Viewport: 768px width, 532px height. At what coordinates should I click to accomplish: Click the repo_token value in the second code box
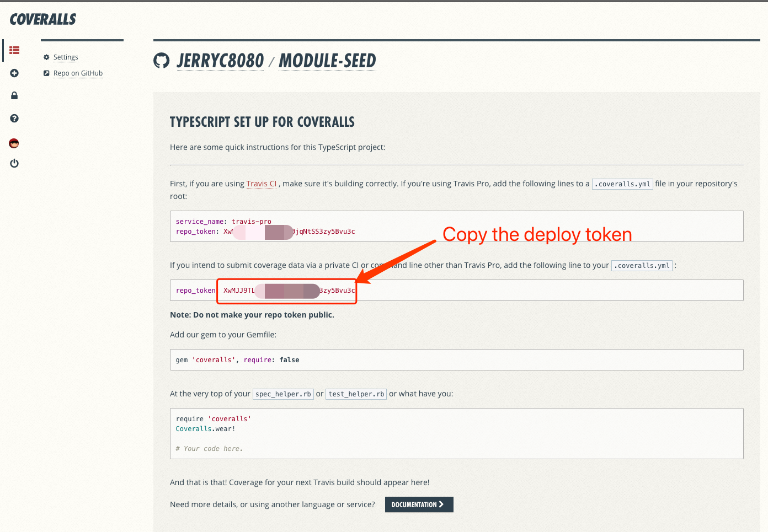(289, 291)
